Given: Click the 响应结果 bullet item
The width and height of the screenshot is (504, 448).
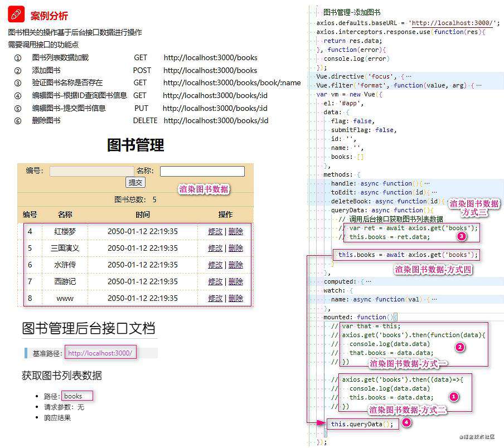Looking at the screenshot, I should (57, 417).
